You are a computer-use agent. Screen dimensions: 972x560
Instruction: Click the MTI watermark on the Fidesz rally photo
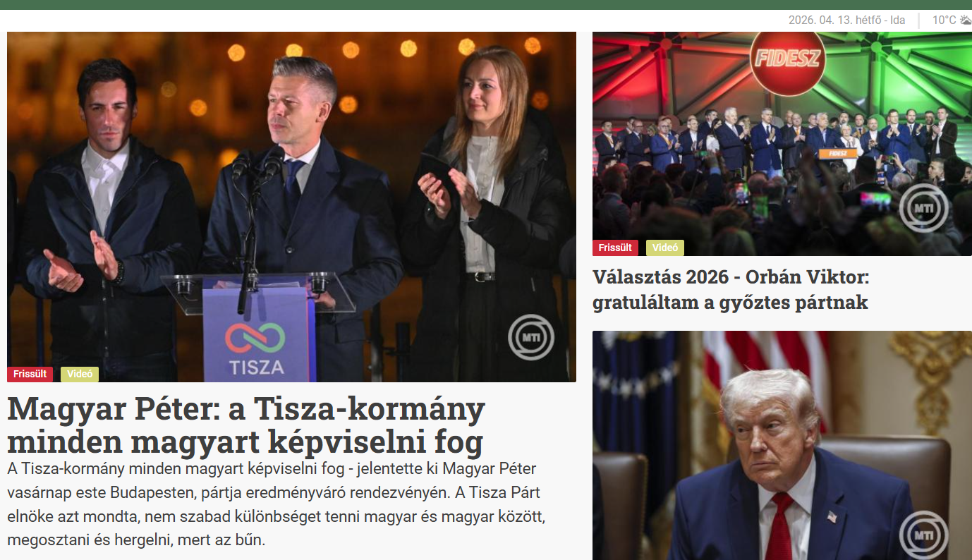(x=923, y=207)
